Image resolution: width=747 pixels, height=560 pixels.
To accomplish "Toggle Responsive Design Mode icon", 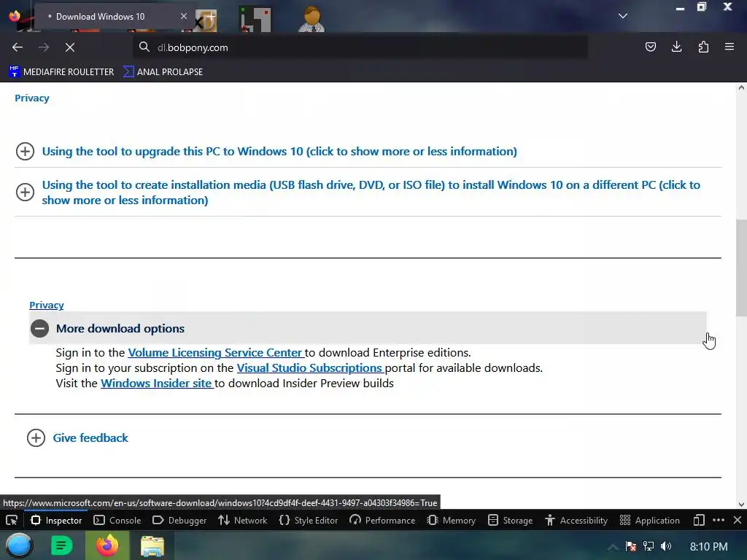I will 699,520.
